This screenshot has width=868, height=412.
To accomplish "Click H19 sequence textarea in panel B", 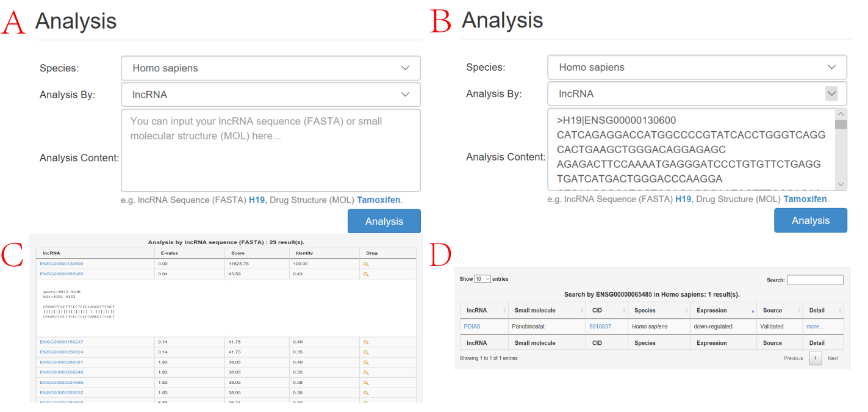I will coord(691,150).
